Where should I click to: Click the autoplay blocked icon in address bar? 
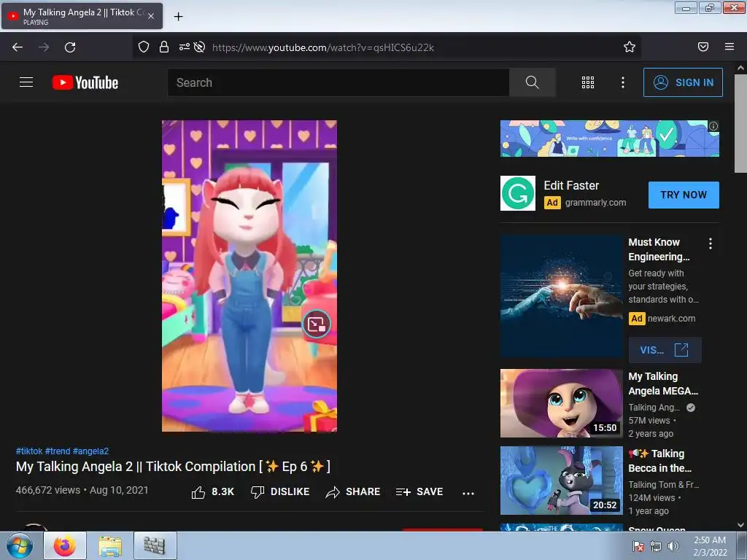coord(200,47)
